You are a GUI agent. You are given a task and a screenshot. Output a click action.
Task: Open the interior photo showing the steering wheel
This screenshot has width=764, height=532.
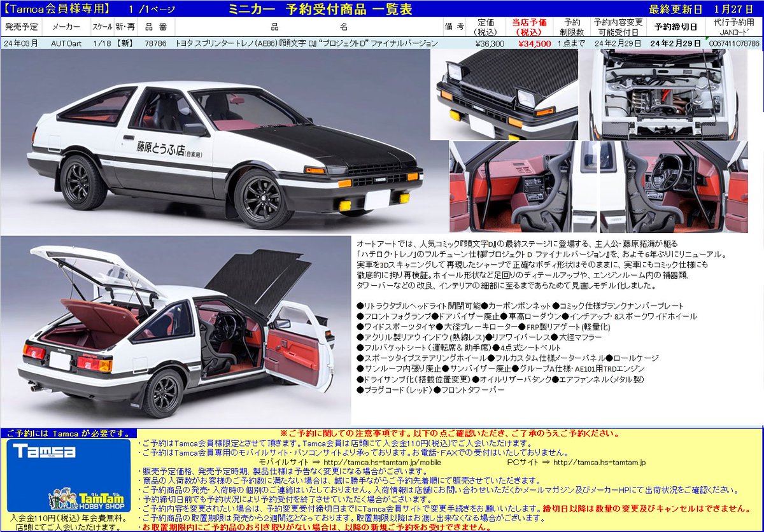674,187
